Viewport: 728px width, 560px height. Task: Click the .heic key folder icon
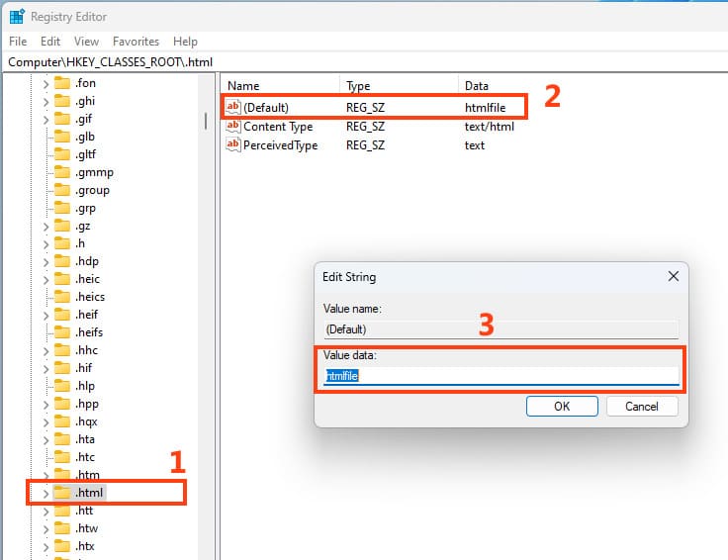[x=62, y=279]
